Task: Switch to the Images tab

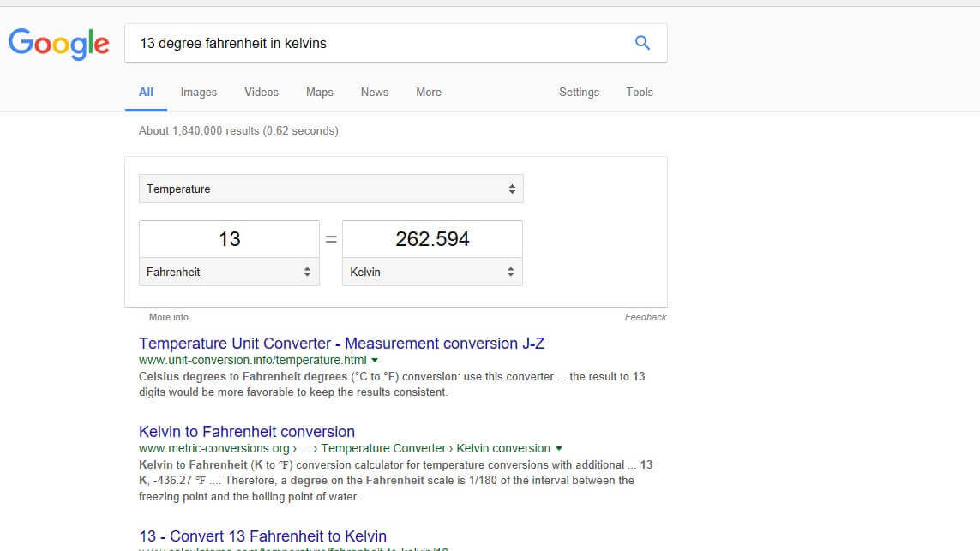Action: (x=198, y=92)
